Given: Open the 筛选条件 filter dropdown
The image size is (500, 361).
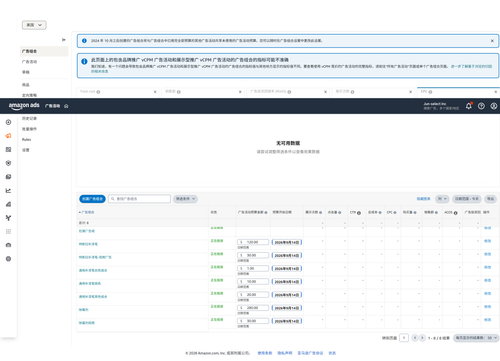Looking at the screenshot, I should coord(185,199).
